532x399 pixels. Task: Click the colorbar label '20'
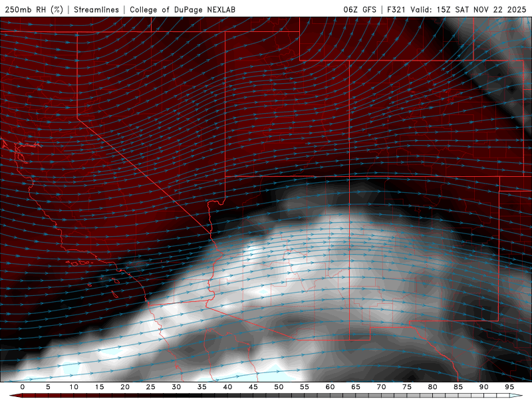125,387
